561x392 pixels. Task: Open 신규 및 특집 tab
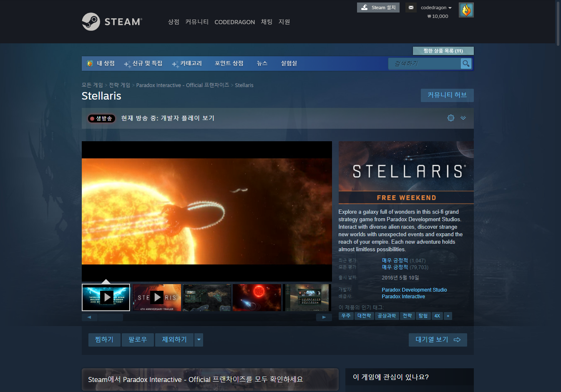pyautogui.click(x=143, y=63)
